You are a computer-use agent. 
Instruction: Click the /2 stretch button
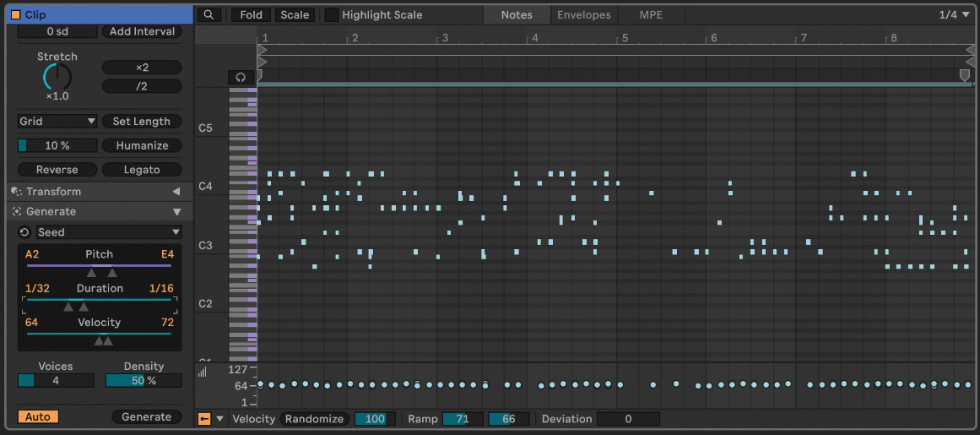[x=142, y=86]
